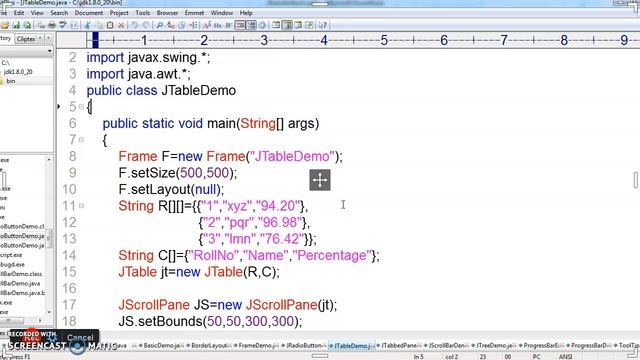Click the Preferences gear toolbar icon
The image size is (640, 360).
point(262,25)
